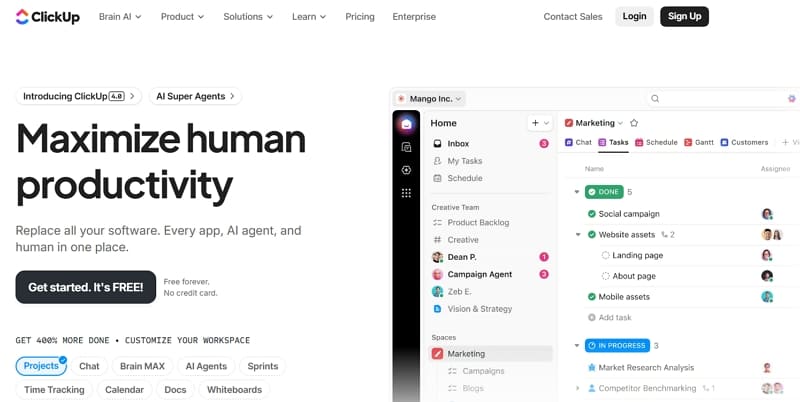Click the Login button
The height and width of the screenshot is (402, 800).
(x=634, y=16)
